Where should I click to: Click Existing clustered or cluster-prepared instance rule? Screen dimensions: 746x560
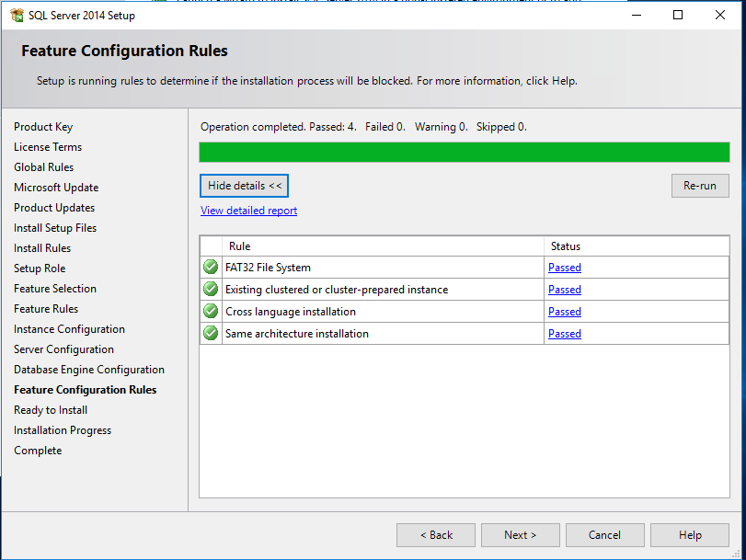[337, 290]
